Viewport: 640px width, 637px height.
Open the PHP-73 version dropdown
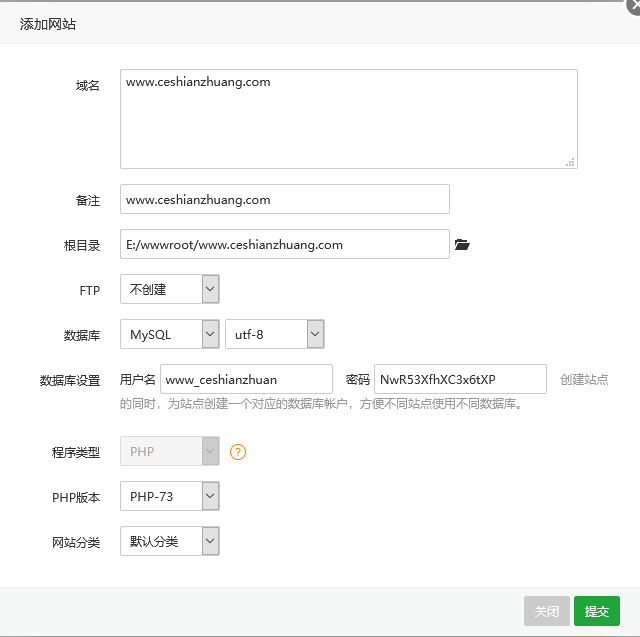[x=170, y=496]
